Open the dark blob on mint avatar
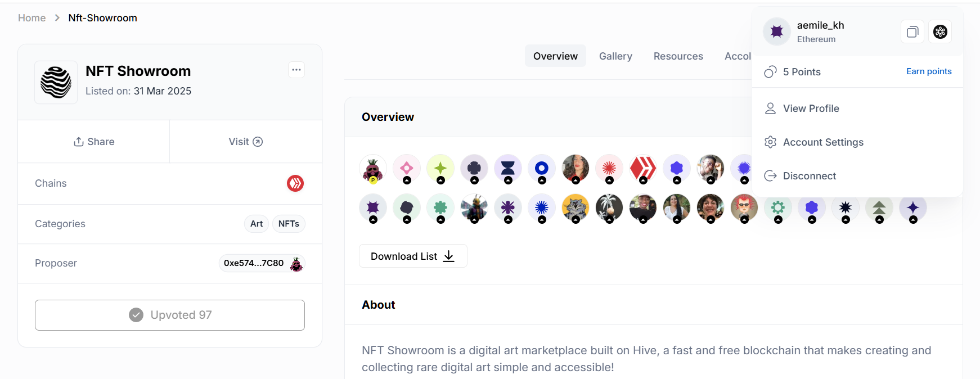The height and width of the screenshot is (379, 980). 407,207
